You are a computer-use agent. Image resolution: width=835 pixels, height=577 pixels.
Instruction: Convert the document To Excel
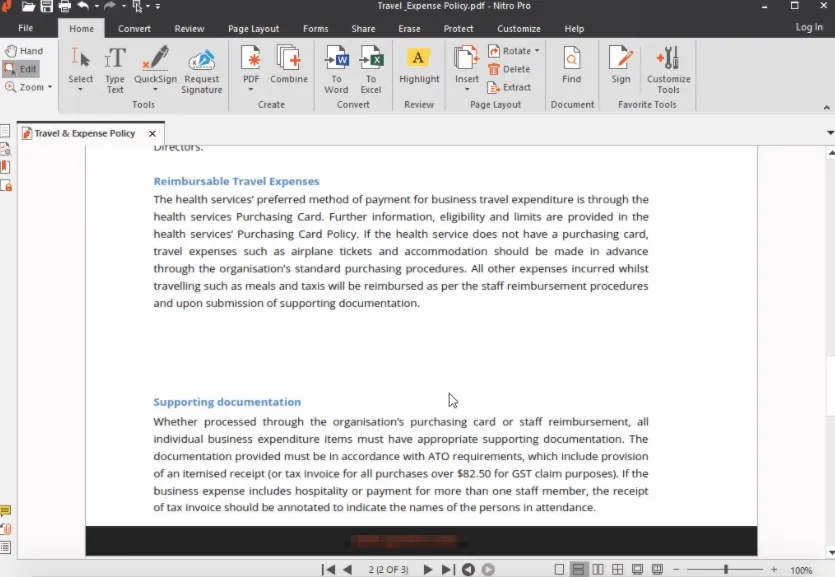coord(371,70)
